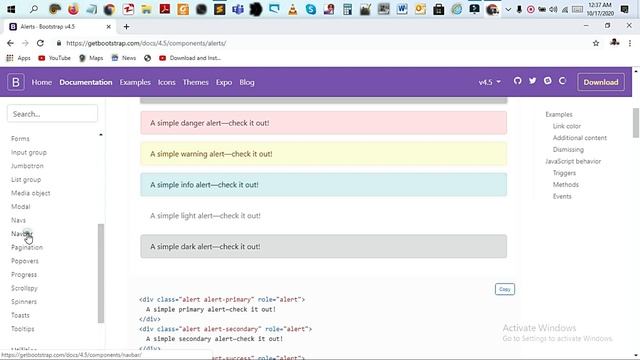640x360 pixels.
Task: Jump to Additional content section
Action: point(580,138)
